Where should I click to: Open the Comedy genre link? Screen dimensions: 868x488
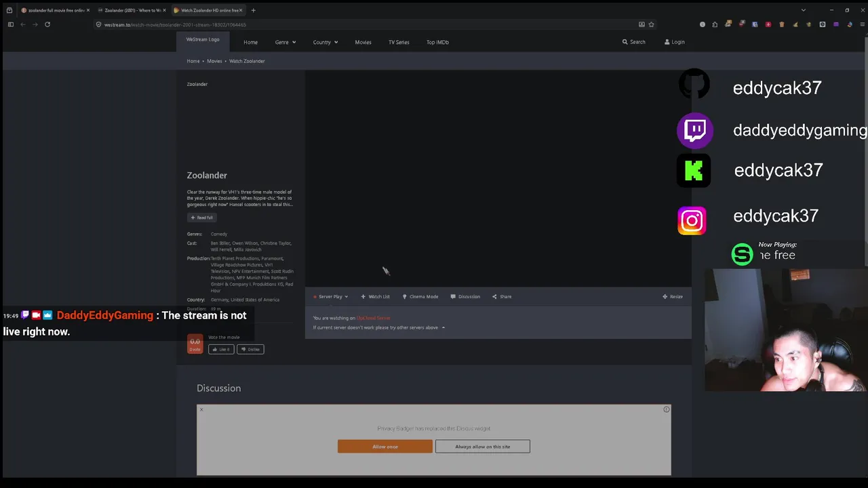[218, 234]
